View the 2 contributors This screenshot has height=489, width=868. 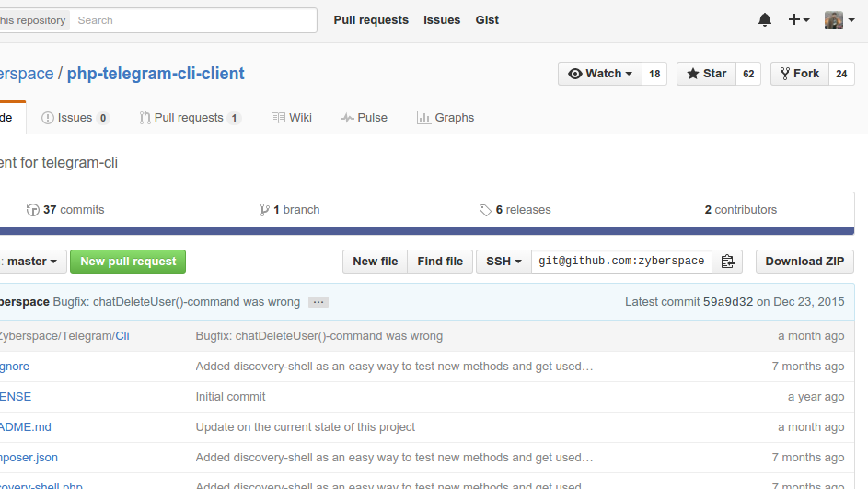pos(741,210)
